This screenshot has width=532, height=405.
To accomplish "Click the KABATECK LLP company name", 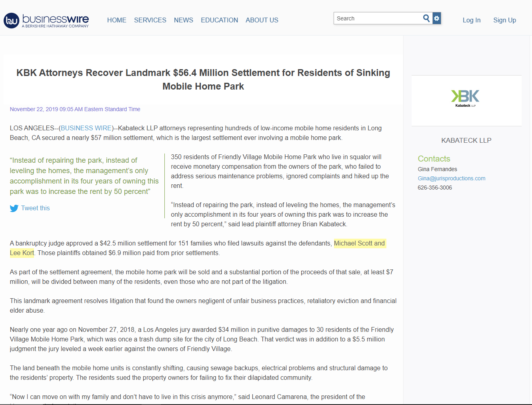I will [466, 140].
